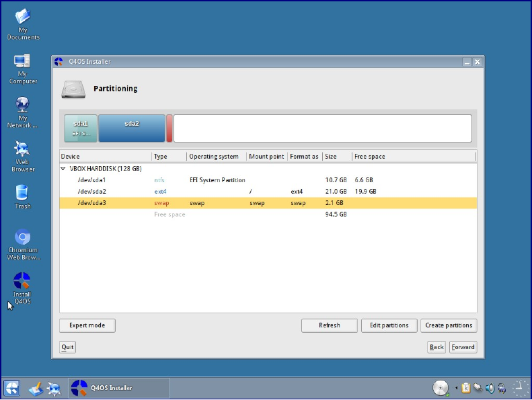Open the My Network desktop icon
This screenshot has height=400, width=532.
click(22, 113)
